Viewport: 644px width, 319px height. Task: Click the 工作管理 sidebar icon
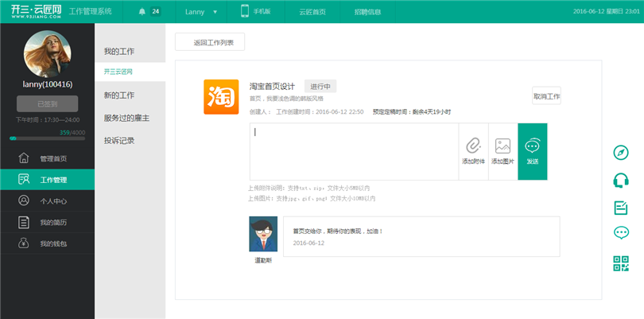(x=24, y=179)
